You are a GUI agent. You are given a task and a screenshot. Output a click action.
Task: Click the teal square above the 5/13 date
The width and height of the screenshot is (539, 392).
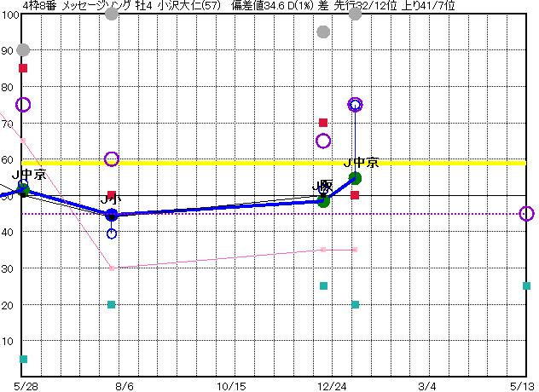[526, 285]
